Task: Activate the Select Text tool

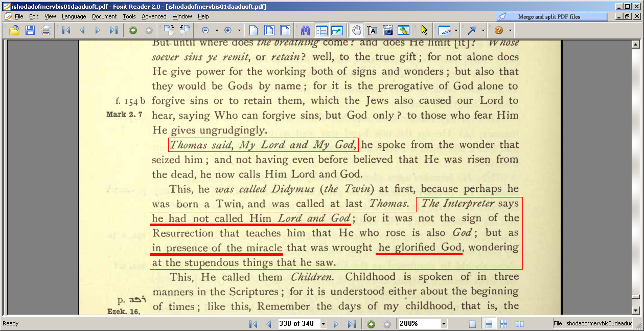Action: click(372, 30)
